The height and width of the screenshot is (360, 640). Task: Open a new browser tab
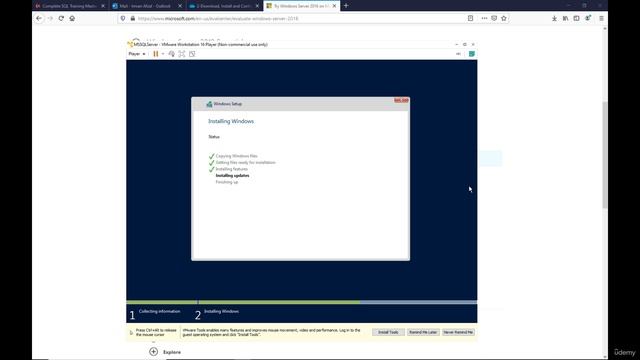(x=346, y=6)
